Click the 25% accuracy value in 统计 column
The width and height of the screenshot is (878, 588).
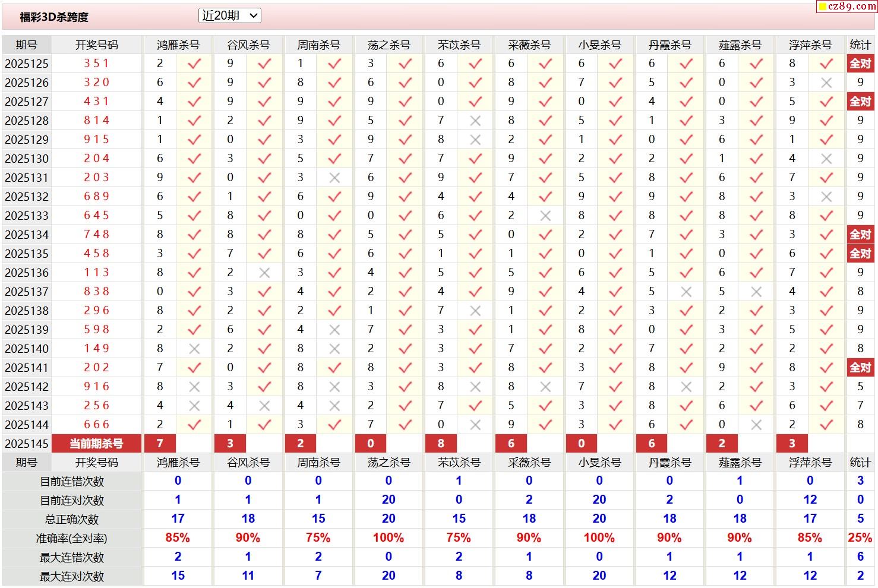click(x=860, y=538)
